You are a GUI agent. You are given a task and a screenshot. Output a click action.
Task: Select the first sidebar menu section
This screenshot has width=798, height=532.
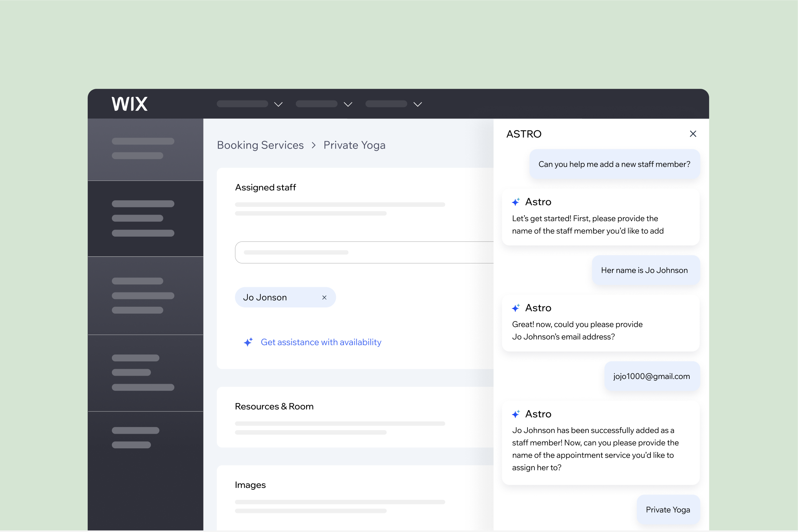tap(145, 149)
